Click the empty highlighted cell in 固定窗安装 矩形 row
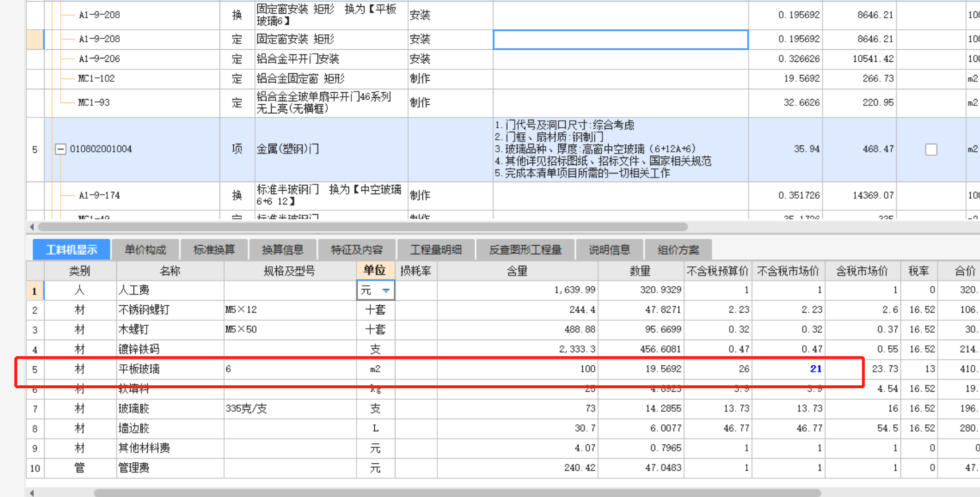 pyautogui.click(x=621, y=40)
